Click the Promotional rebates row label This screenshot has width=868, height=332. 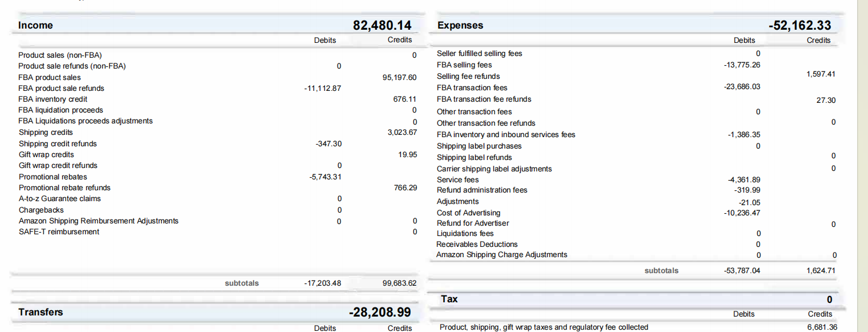[53, 177]
